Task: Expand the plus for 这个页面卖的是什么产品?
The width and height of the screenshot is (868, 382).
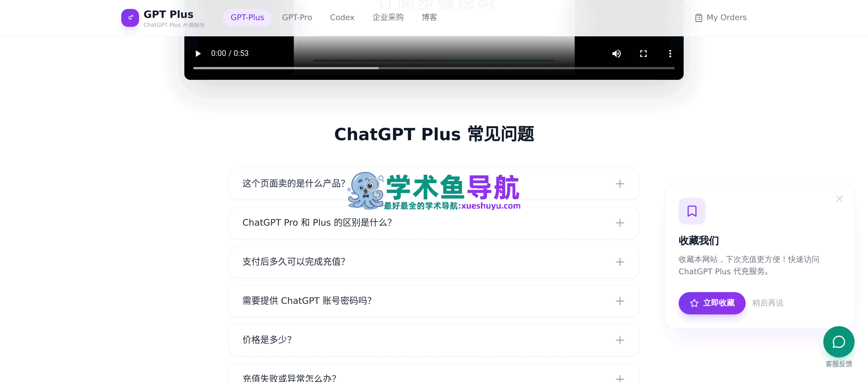Action: (x=620, y=184)
